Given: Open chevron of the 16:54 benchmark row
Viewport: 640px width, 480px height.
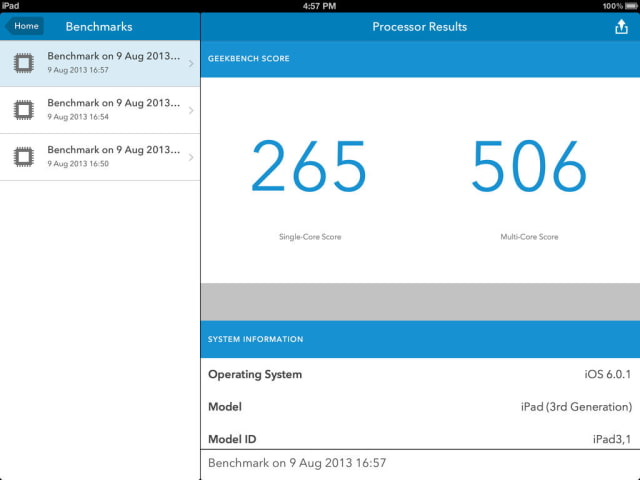Looking at the screenshot, I should click(x=191, y=110).
